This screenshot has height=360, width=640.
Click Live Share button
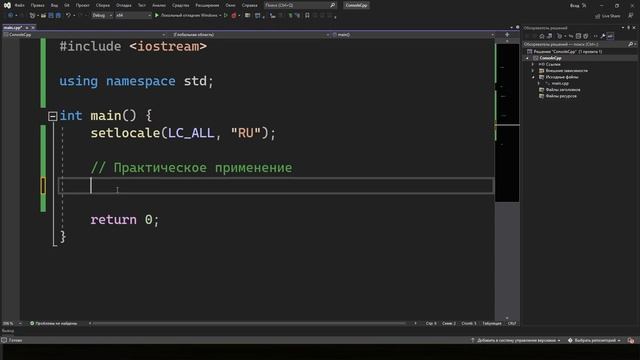pos(608,16)
